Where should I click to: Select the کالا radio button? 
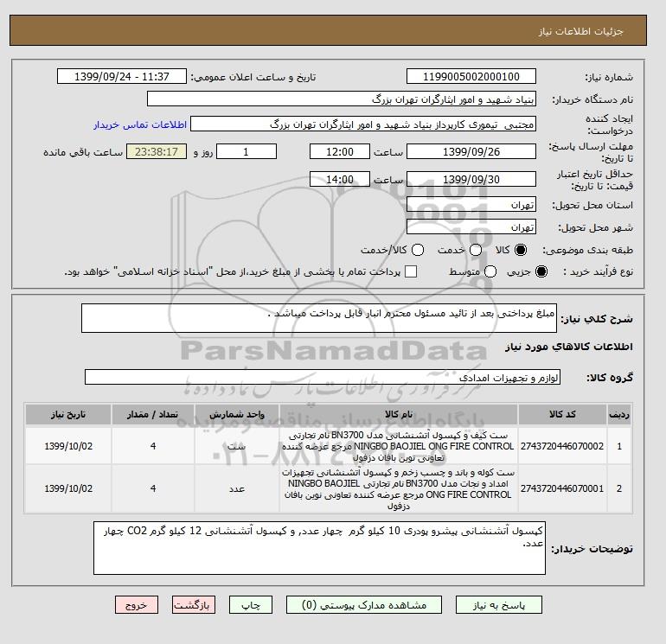521,250
